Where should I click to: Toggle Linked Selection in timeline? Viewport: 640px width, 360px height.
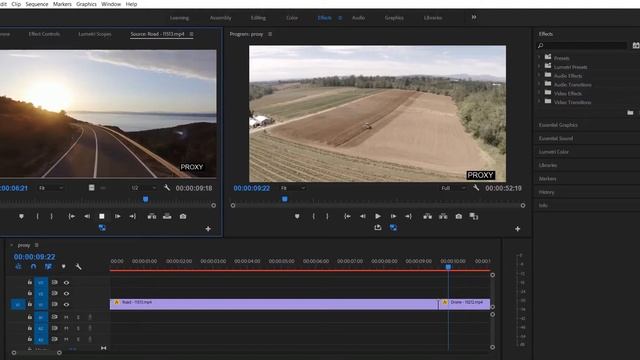pos(49,267)
